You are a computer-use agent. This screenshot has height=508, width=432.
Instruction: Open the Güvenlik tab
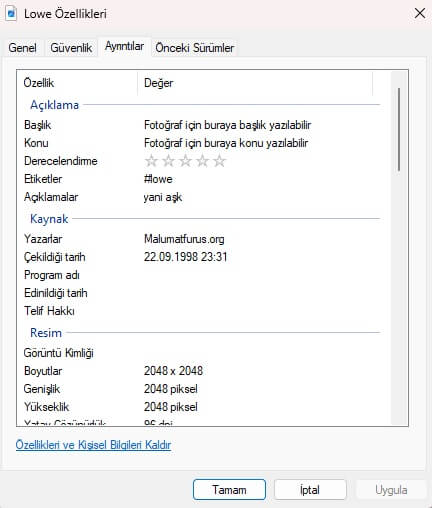[x=71, y=48]
